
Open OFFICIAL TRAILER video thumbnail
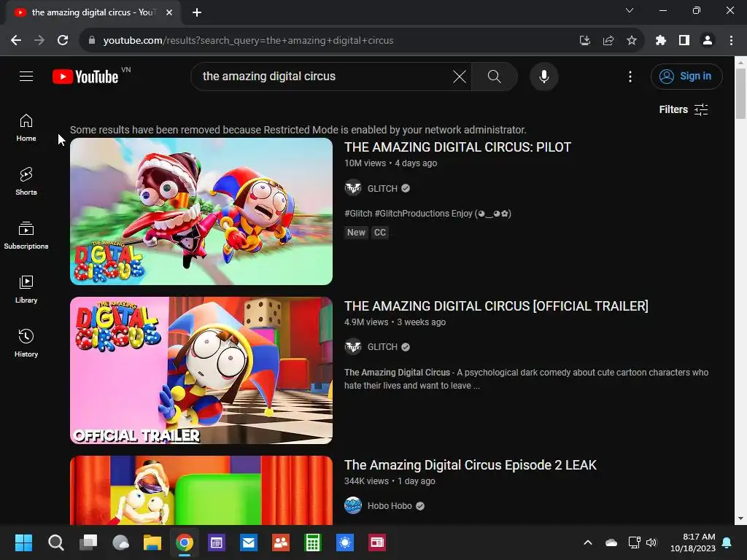tap(201, 370)
